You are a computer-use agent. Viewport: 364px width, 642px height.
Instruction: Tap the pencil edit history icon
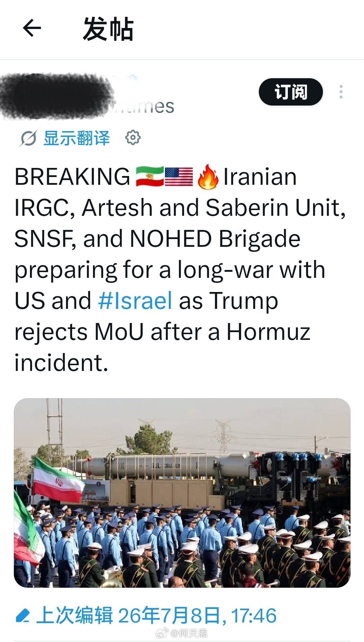pyautogui.click(x=23, y=616)
